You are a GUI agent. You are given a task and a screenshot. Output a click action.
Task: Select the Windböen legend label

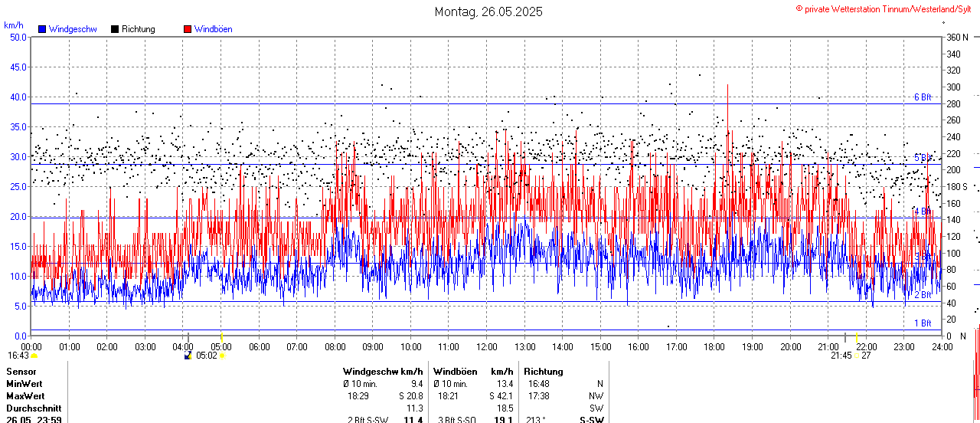pyautogui.click(x=213, y=29)
